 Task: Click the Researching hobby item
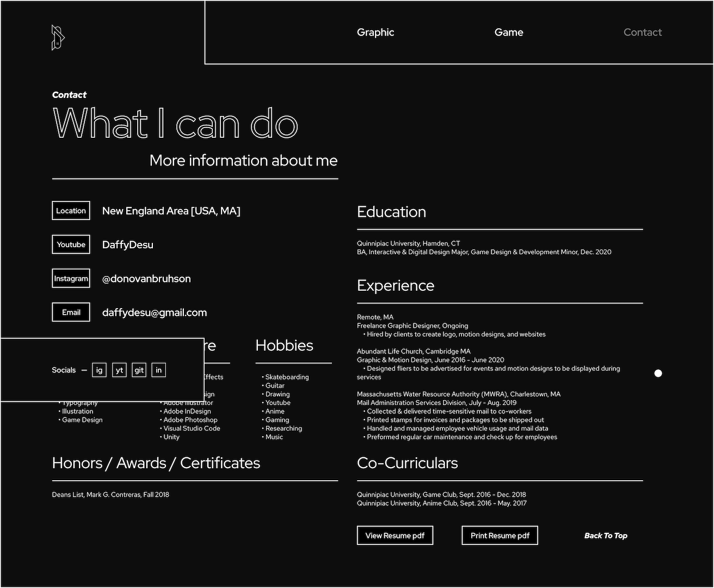282,428
